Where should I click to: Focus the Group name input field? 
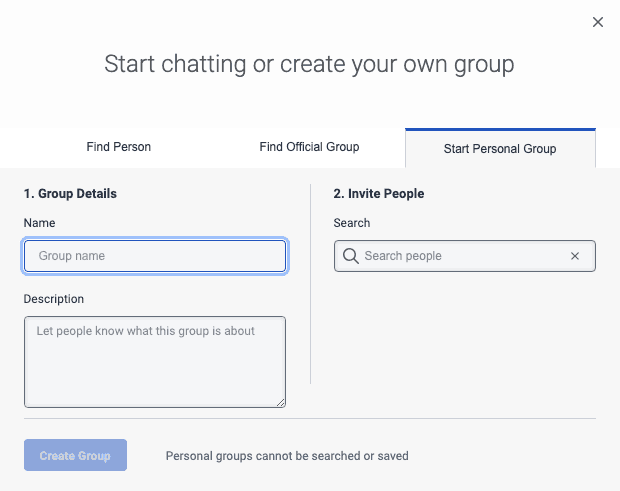(x=156, y=256)
